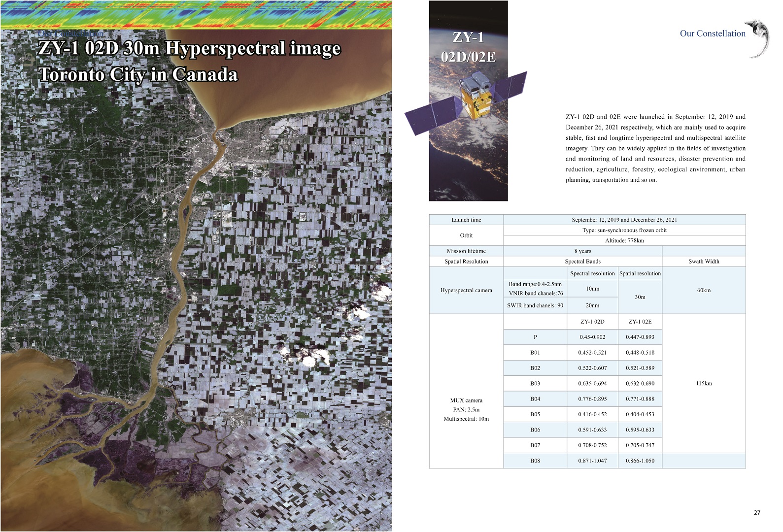Image resolution: width=783 pixels, height=532 pixels.
Task: Click the Our Constellation header text
Action: click(x=712, y=33)
